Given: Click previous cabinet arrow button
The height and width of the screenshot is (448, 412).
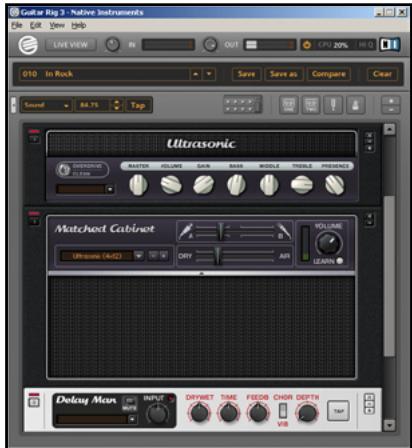Looking at the screenshot, I should click(x=153, y=256).
